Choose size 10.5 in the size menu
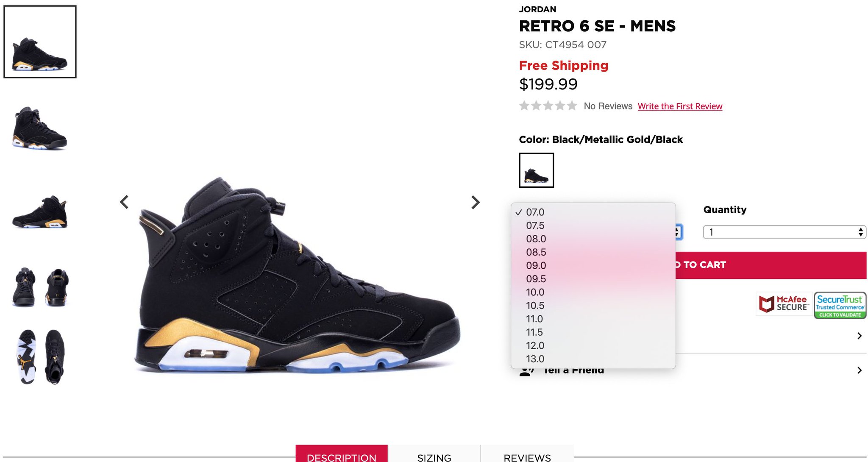 pyautogui.click(x=593, y=306)
